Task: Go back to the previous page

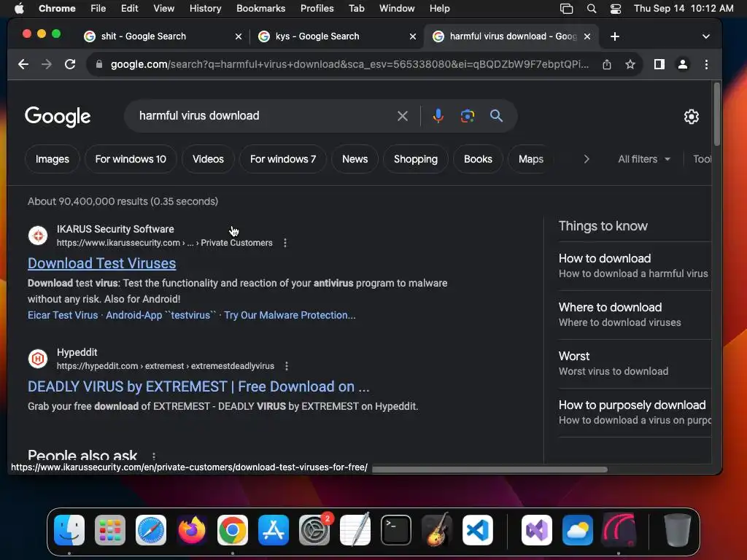Action: pos(23,64)
